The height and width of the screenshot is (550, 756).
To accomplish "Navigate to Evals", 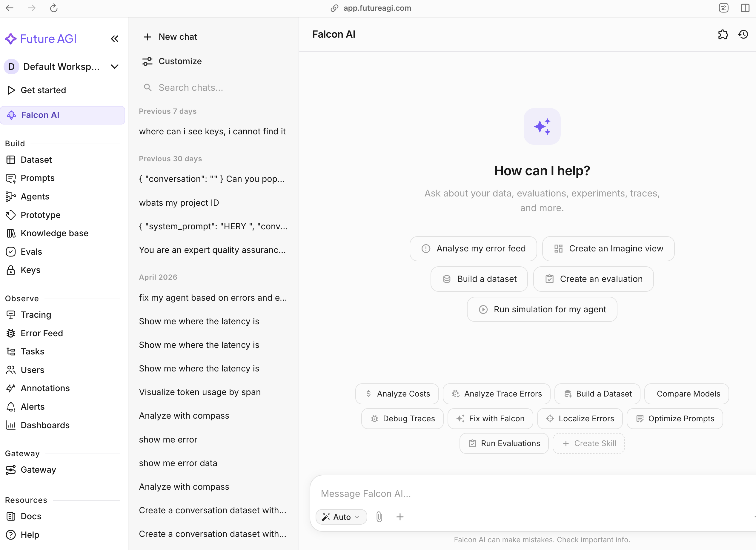I will coord(31,252).
